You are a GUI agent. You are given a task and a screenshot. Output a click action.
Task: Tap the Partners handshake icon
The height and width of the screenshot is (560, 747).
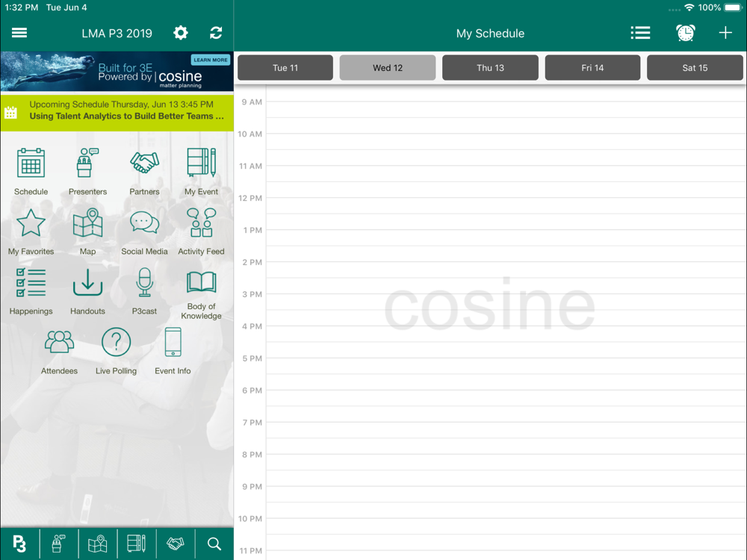[144, 163]
